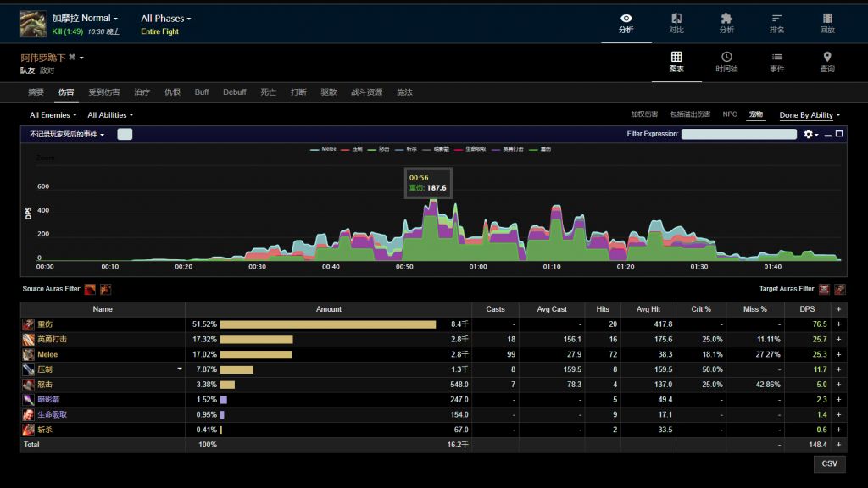The width and height of the screenshot is (868, 488).
Task: Open the graph settings gear icon
Action: (809, 134)
